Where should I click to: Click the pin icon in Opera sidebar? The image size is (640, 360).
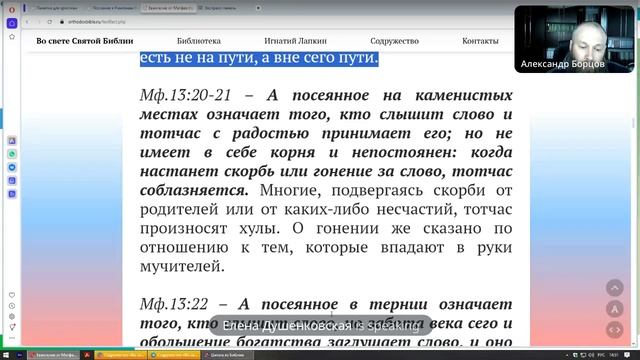coord(12,327)
